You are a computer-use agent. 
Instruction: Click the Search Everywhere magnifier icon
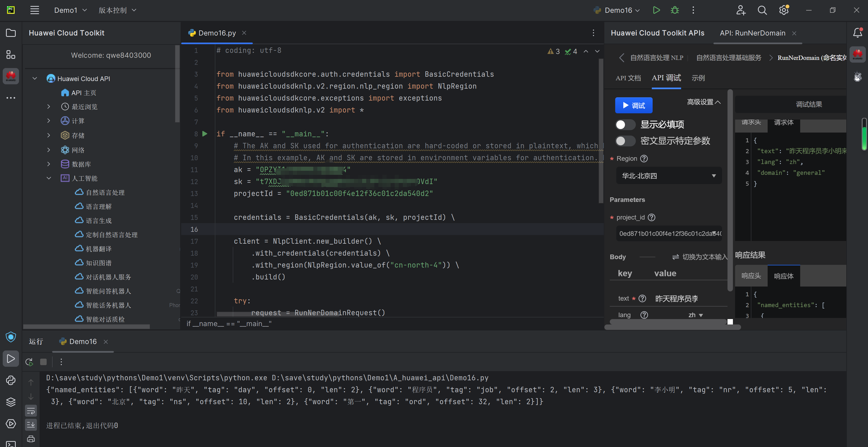coord(762,10)
